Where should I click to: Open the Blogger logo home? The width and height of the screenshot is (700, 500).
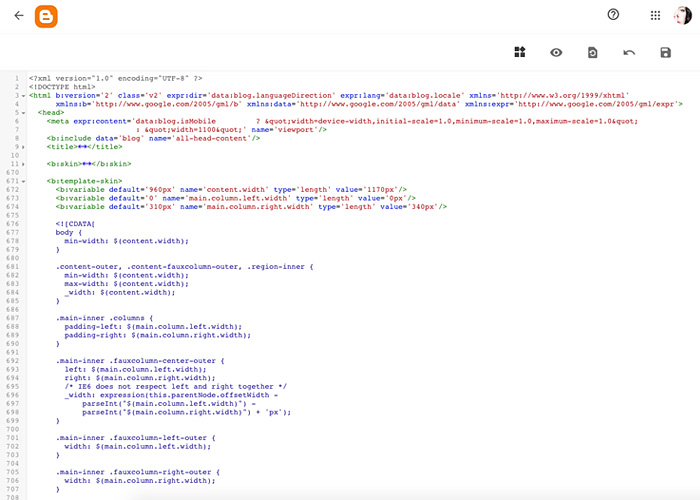pos(46,17)
